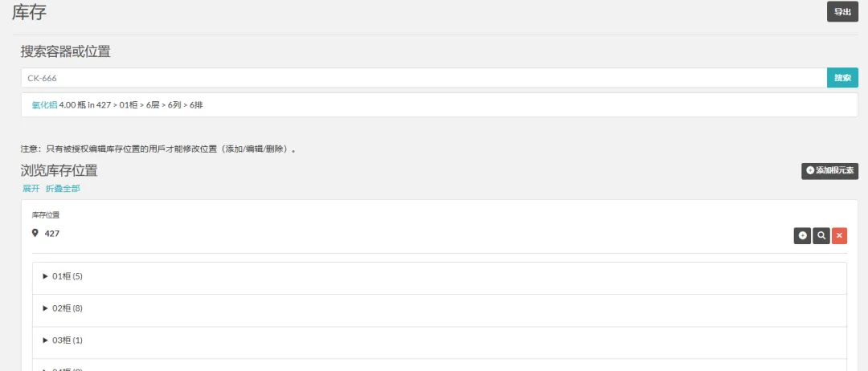Open the 氯化铝 chemical link
The image size is (868, 371).
click(44, 105)
